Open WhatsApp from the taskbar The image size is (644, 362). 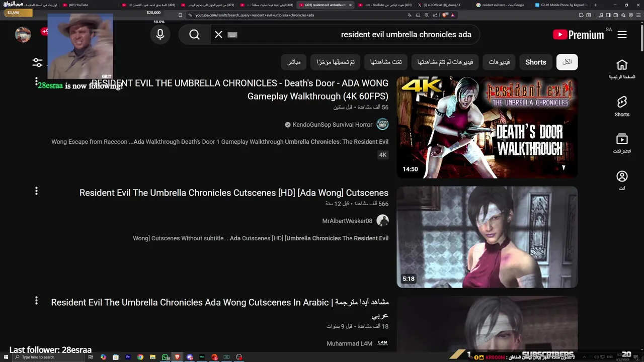(165, 357)
